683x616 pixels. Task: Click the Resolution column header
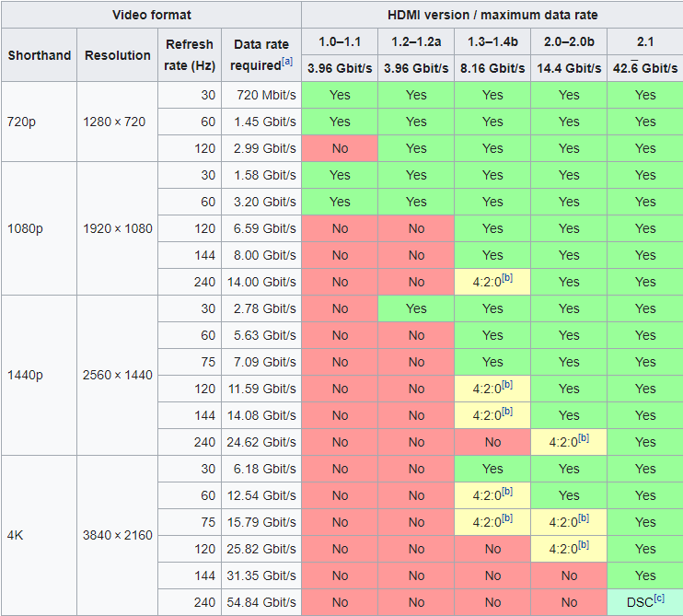tap(118, 55)
